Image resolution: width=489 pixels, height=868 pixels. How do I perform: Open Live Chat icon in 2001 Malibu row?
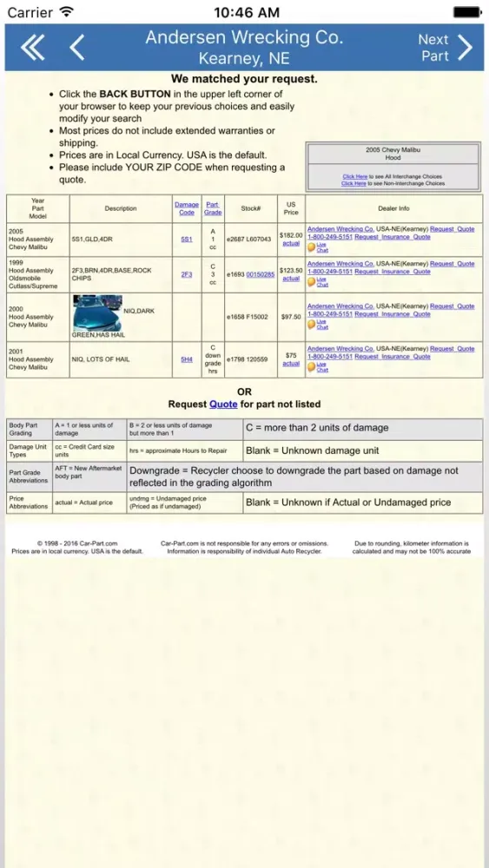pyautogui.click(x=318, y=367)
